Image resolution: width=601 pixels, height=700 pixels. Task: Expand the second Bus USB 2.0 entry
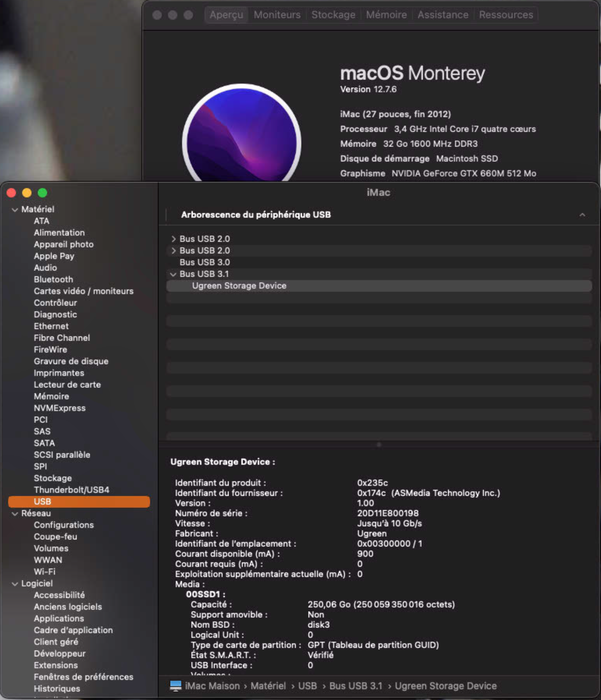[173, 250]
